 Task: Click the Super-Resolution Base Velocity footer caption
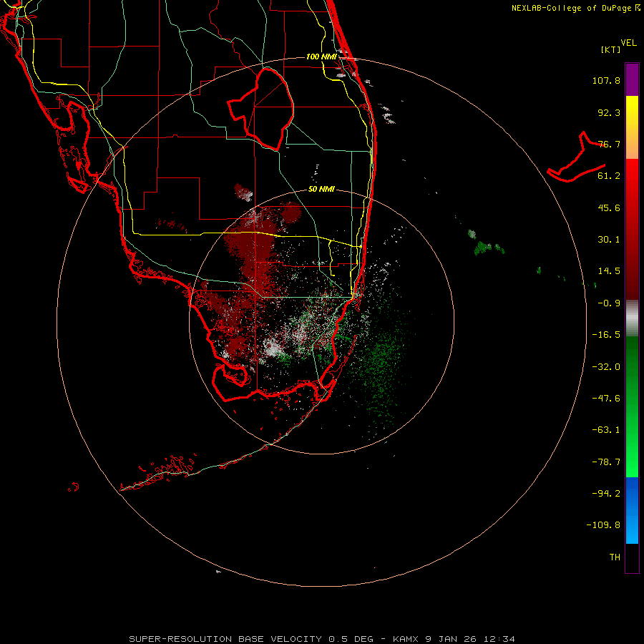(322, 639)
